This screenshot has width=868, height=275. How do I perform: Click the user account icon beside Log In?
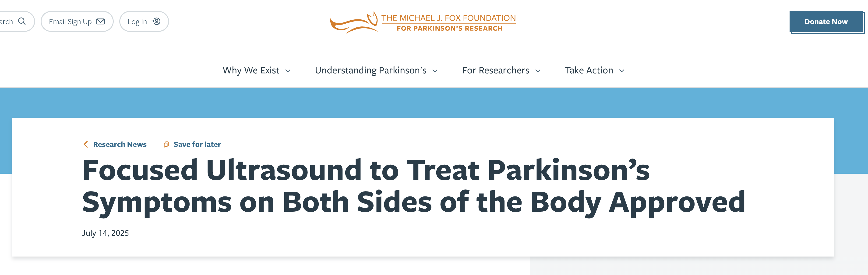[156, 22]
